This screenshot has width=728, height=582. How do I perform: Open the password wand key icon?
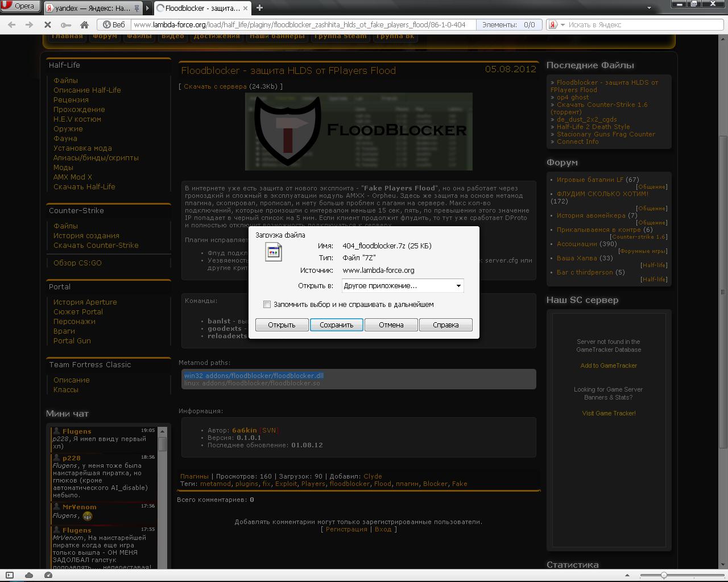pos(66,25)
